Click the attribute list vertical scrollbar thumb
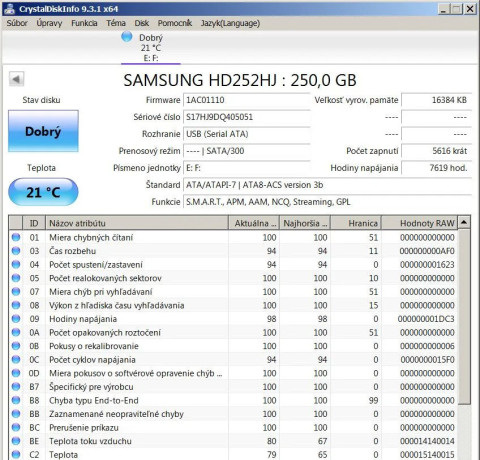The width and height of the screenshot is (480, 460). [x=464, y=317]
